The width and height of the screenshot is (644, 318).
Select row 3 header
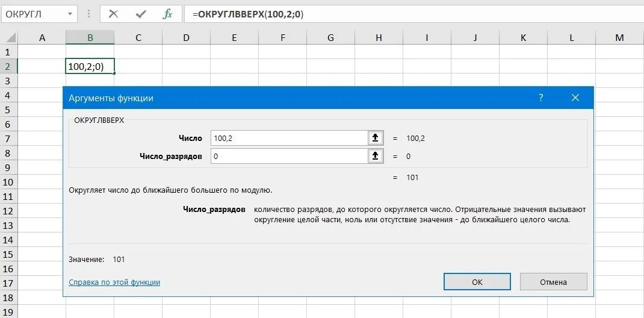click(8, 81)
